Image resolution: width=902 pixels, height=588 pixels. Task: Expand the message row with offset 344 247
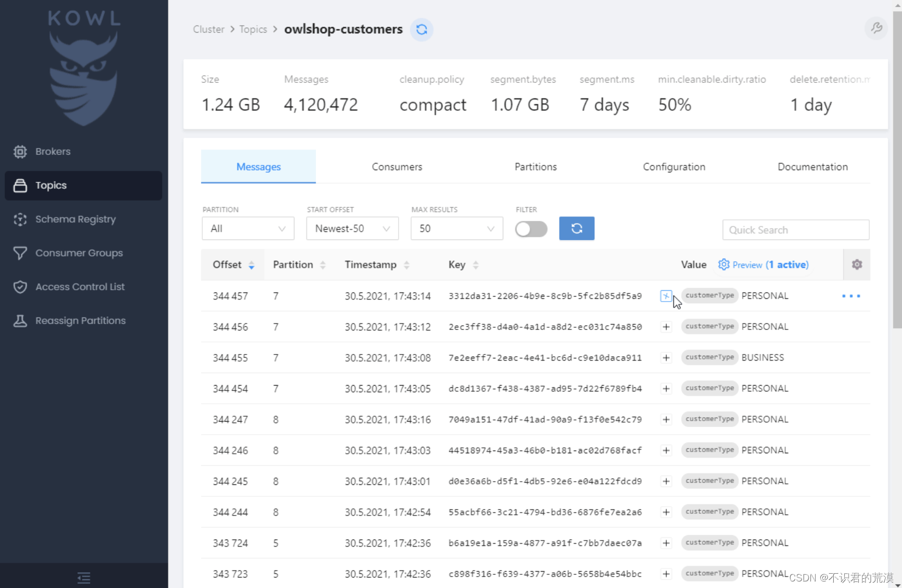click(x=666, y=419)
